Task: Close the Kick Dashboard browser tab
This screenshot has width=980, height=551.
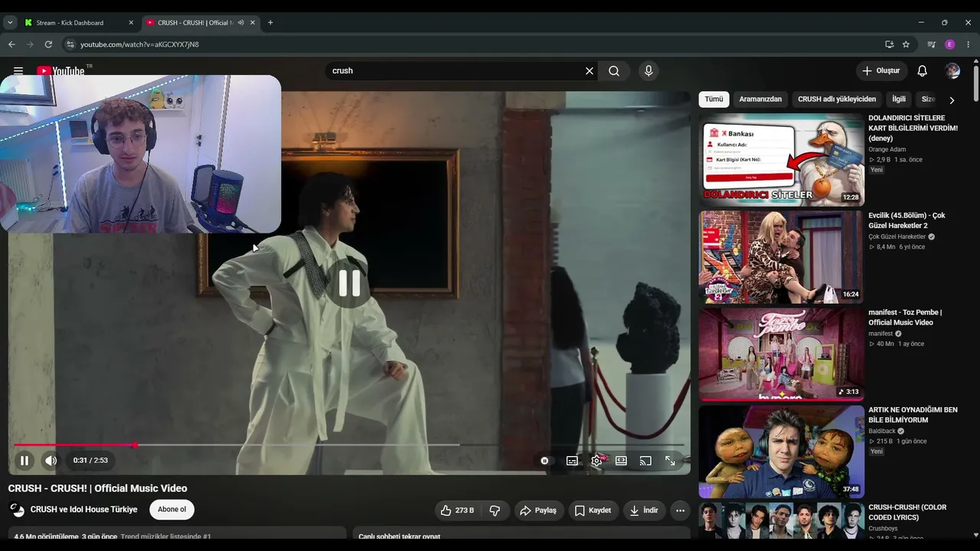Action: tap(131, 23)
